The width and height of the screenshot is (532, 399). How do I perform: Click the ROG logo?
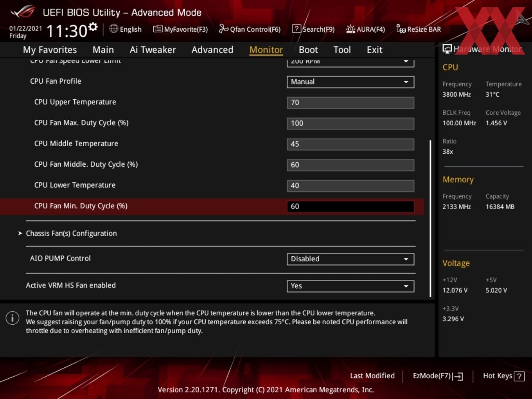pyautogui.click(x=23, y=12)
